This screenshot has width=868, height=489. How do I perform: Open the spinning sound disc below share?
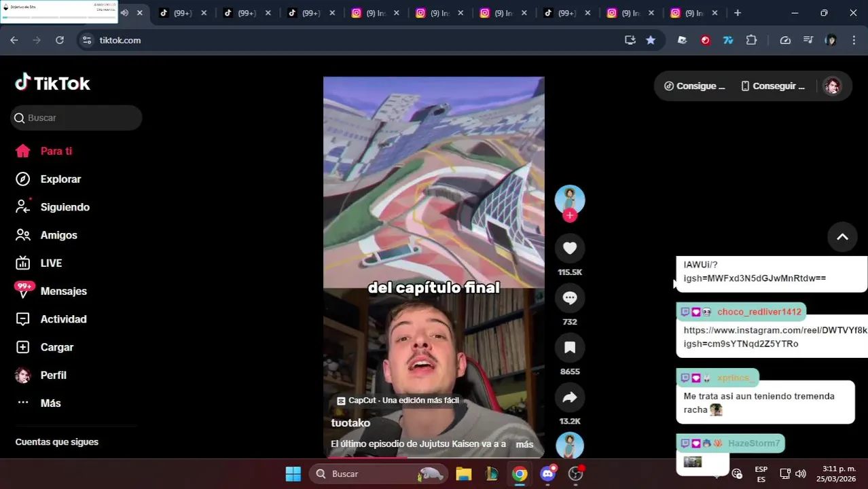point(570,446)
